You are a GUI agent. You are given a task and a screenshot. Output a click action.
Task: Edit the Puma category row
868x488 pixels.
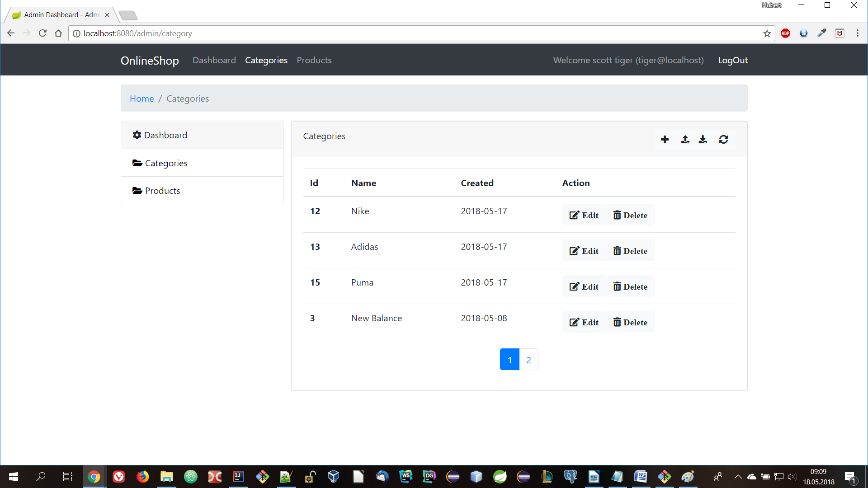(584, 286)
